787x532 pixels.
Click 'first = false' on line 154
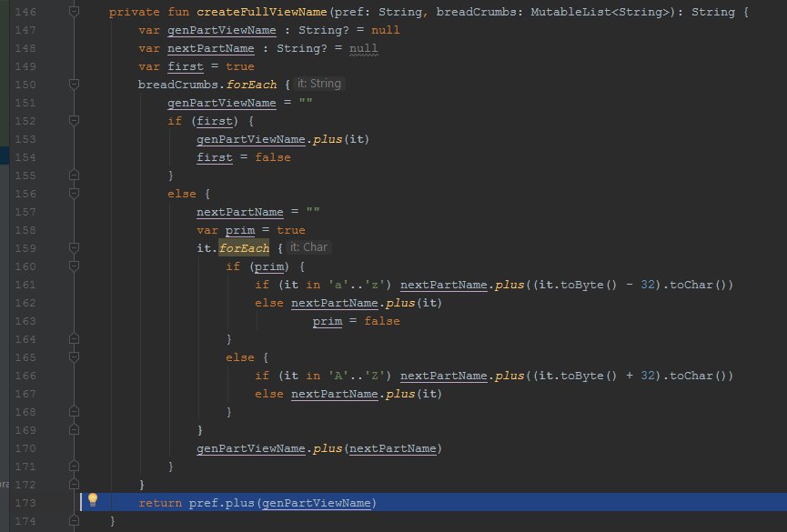(x=244, y=157)
